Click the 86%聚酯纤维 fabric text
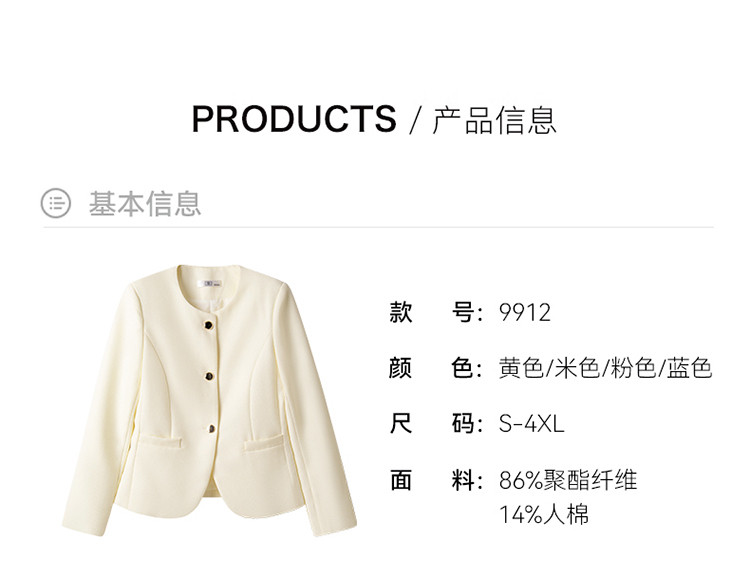The image size is (750, 581). 568,480
